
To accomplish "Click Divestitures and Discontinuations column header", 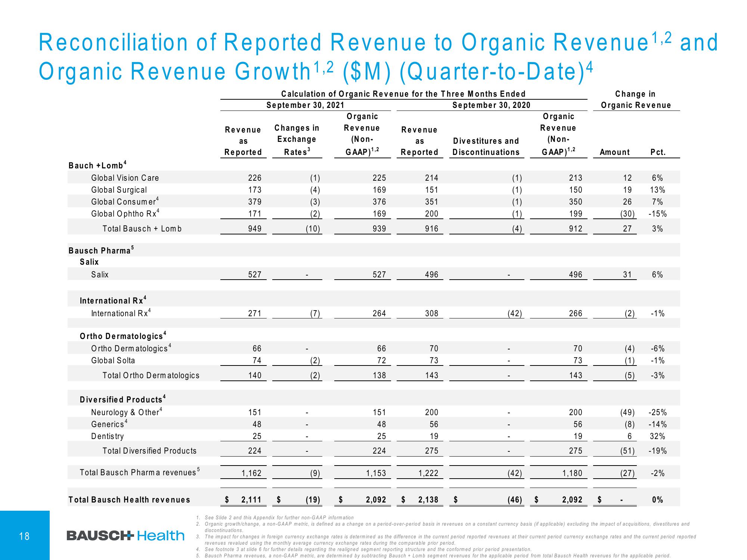I will click(486, 147).
